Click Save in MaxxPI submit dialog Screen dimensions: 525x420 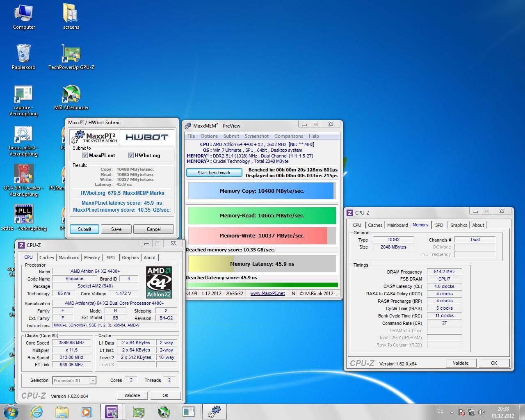pos(116,229)
